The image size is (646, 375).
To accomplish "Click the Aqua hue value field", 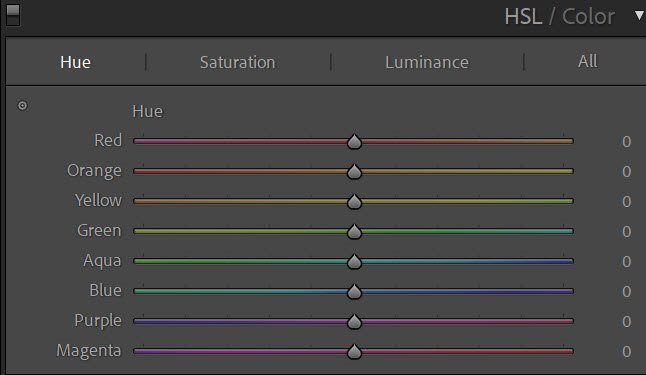I will pos(626,262).
